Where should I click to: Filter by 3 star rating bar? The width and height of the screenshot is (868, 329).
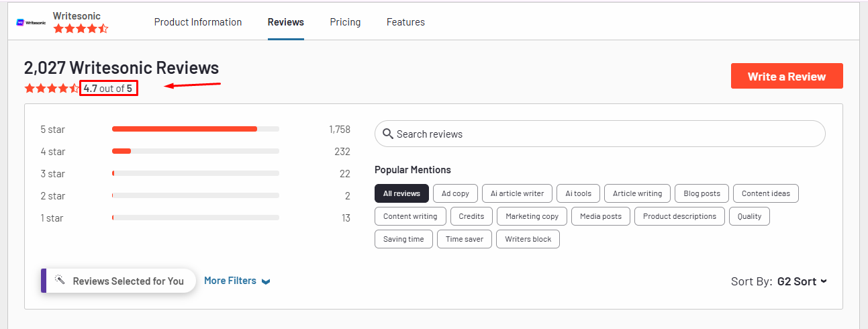195,173
